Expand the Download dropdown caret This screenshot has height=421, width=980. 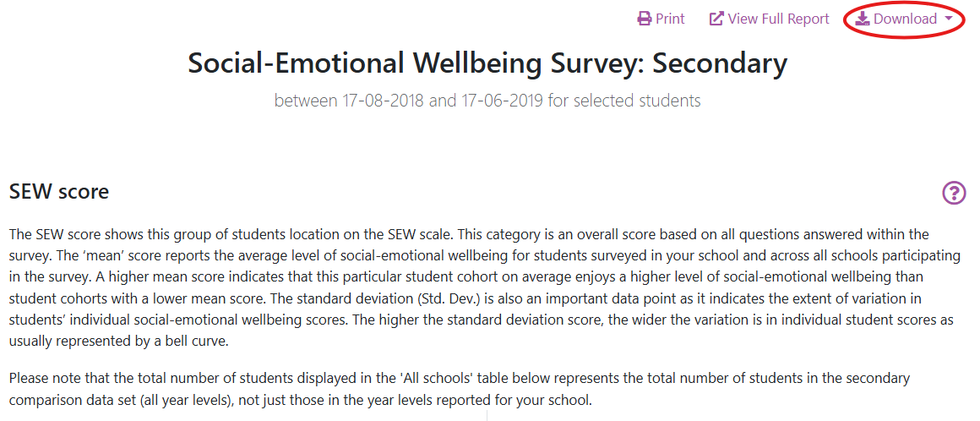[x=950, y=19]
